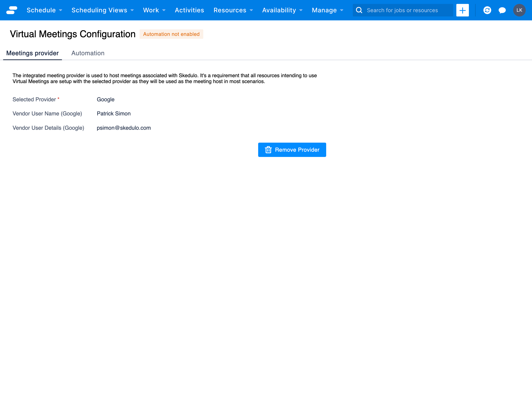
Task: Open the Activities menu item
Action: [x=189, y=10]
